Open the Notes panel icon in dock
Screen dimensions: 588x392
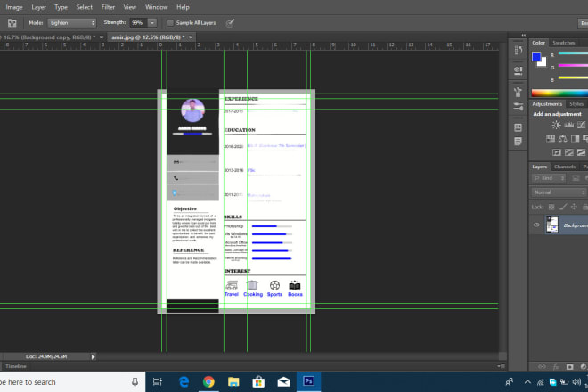[519, 142]
